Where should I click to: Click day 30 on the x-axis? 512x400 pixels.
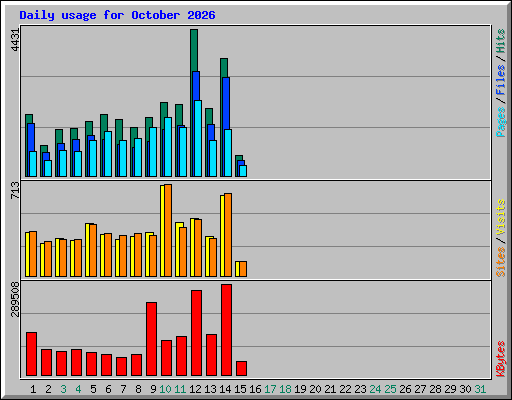coord(465,389)
